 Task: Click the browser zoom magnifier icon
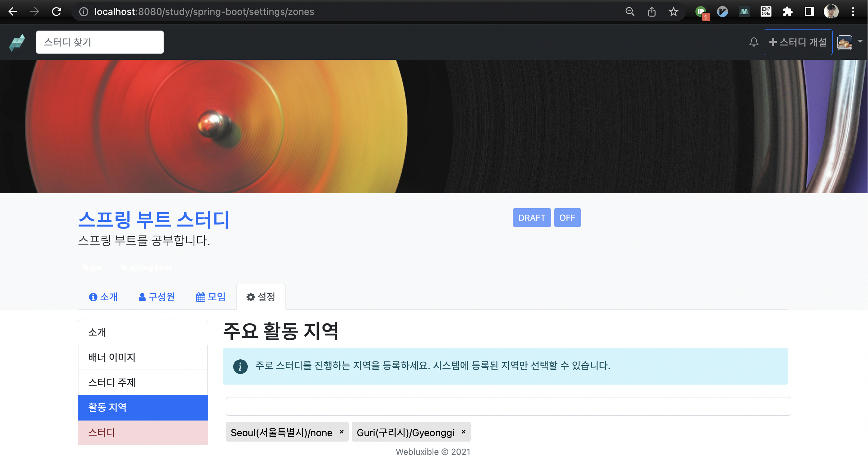(x=630, y=12)
